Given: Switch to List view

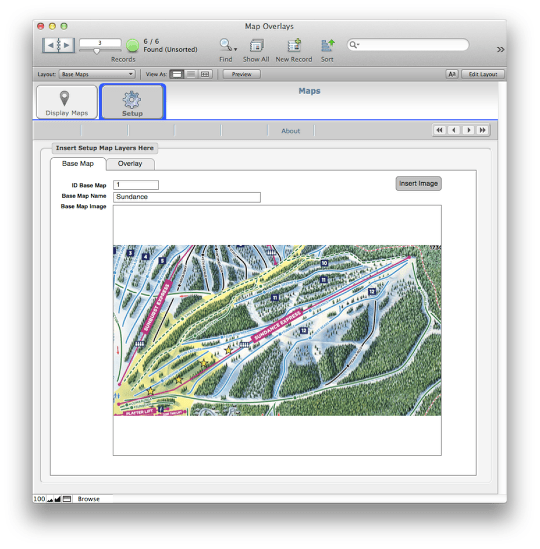Looking at the screenshot, I should point(191,74).
